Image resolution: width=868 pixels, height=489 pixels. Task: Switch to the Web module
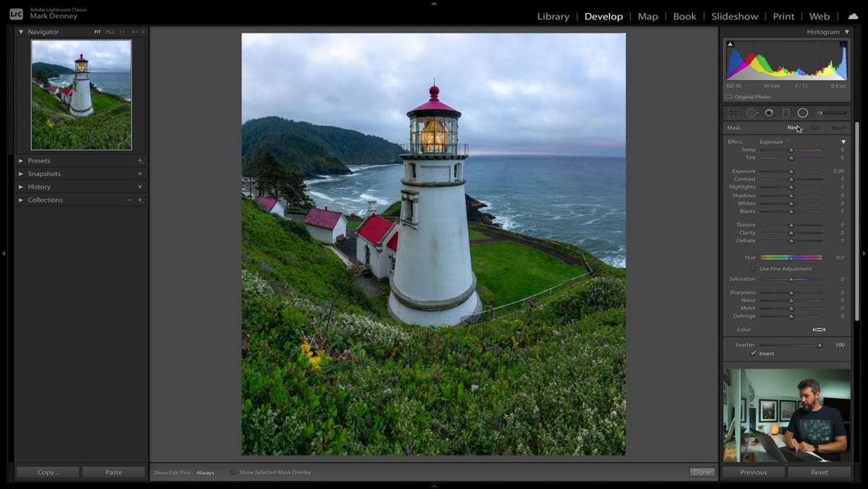click(820, 16)
